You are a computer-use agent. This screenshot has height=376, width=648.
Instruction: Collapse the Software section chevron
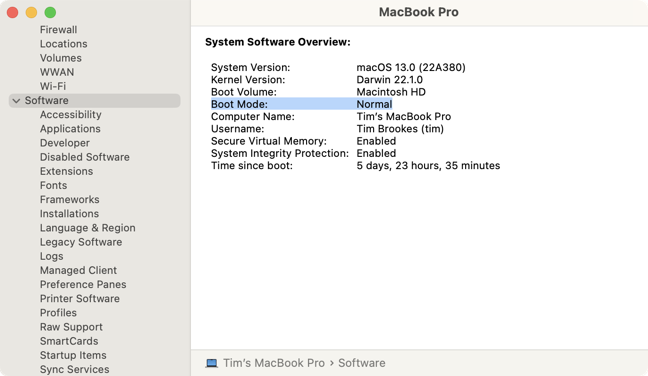tap(16, 101)
